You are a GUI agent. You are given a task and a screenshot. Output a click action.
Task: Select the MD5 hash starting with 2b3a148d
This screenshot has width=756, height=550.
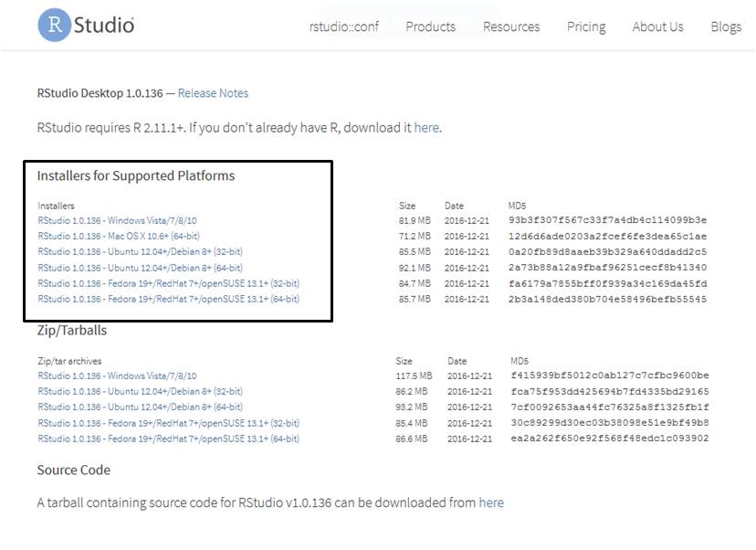pos(607,299)
